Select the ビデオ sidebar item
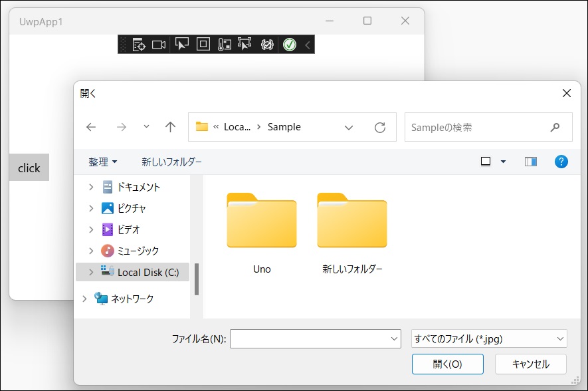The width and height of the screenshot is (588, 391). pos(129,229)
